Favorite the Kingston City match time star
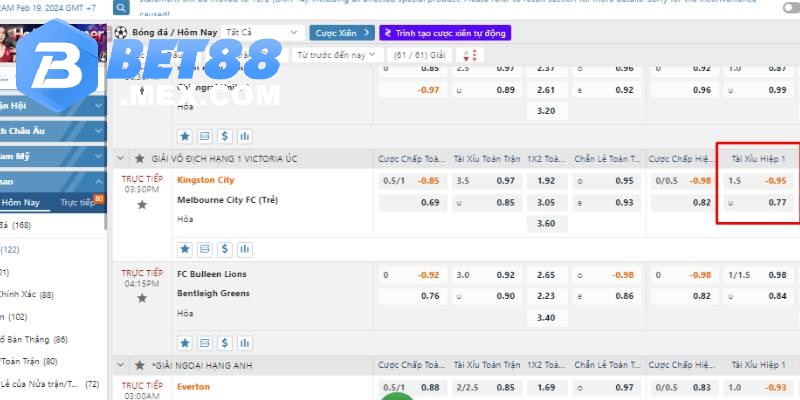This screenshot has height=400, width=800. click(141, 205)
